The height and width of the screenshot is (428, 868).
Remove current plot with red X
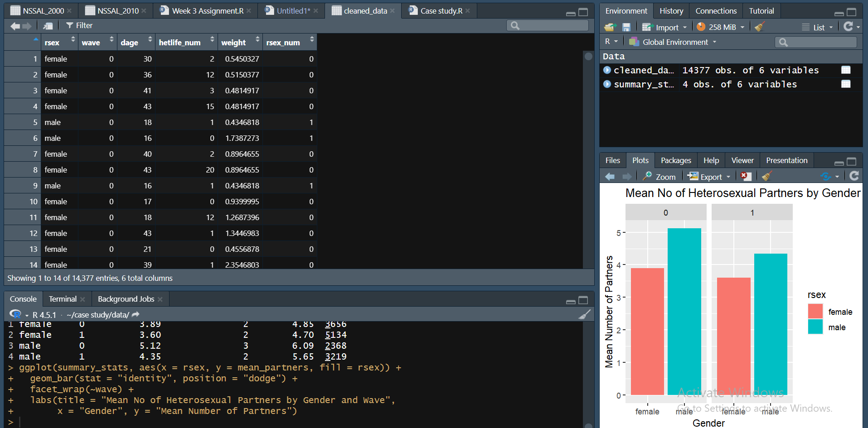[x=746, y=176]
